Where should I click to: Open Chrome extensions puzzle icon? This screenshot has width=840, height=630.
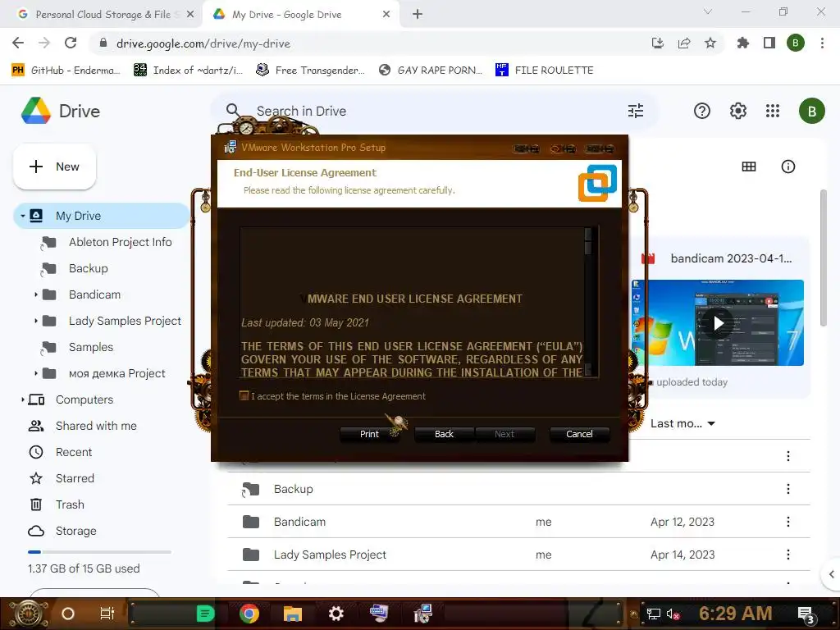tap(742, 43)
